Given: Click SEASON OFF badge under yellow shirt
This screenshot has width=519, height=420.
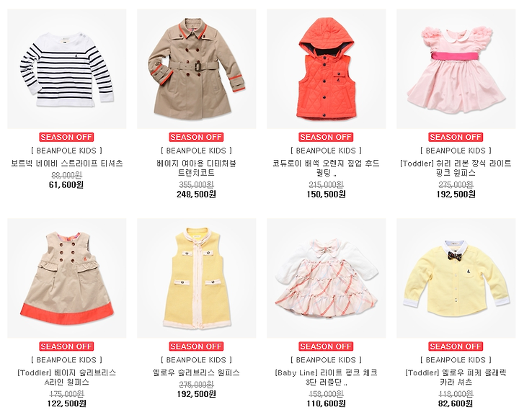Looking at the screenshot, I should click(x=456, y=347).
